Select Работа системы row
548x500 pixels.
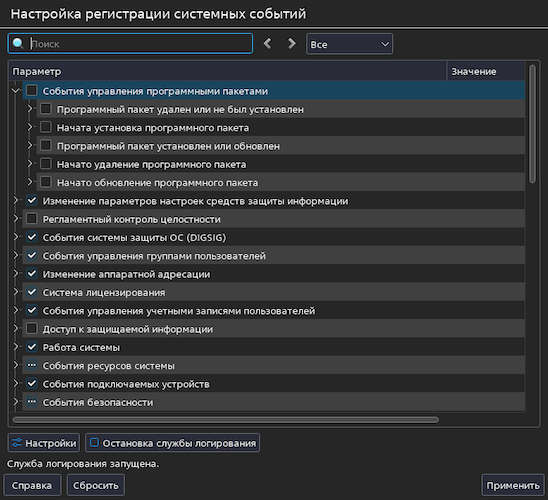[x=273, y=347]
